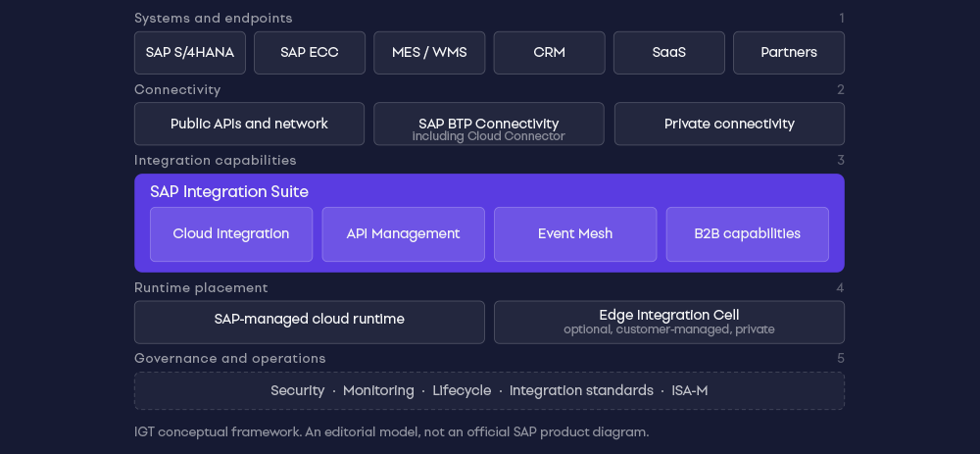Image resolution: width=980 pixels, height=454 pixels.
Task: Select Public APIs and network box
Action: click(x=249, y=124)
